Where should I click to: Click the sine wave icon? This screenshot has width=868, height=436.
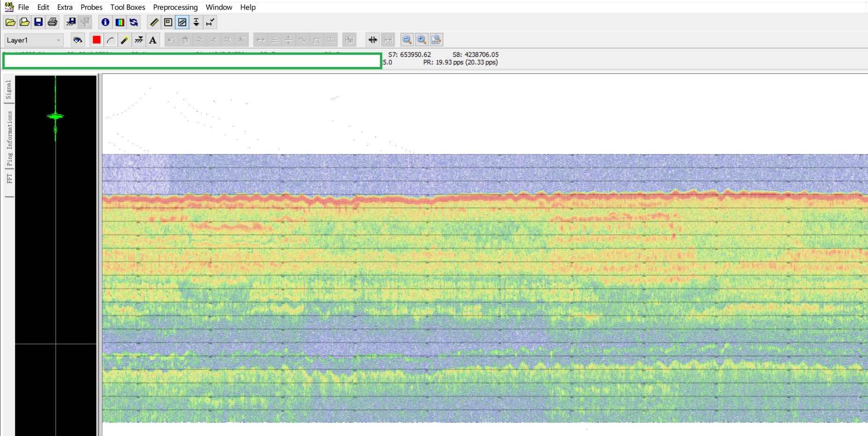303,40
